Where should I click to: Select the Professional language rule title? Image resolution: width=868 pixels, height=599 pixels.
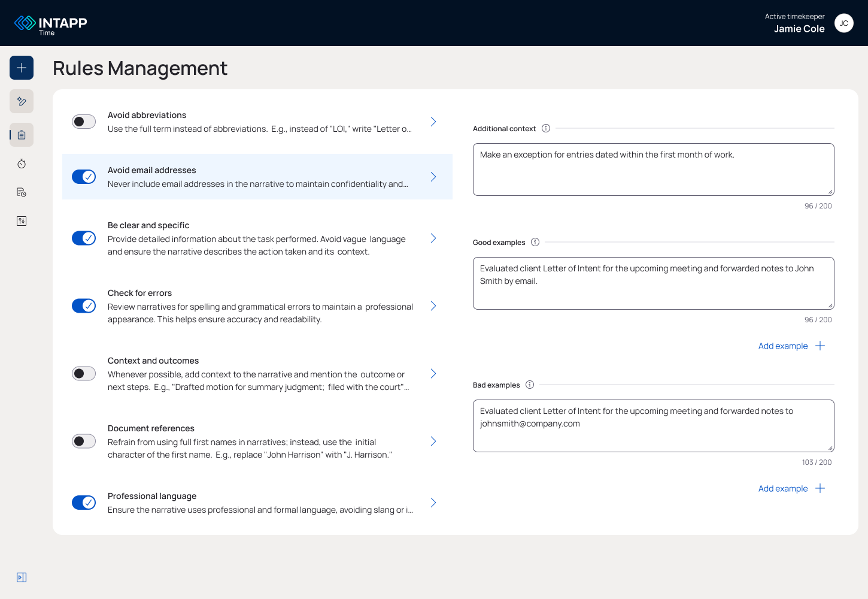pos(152,496)
